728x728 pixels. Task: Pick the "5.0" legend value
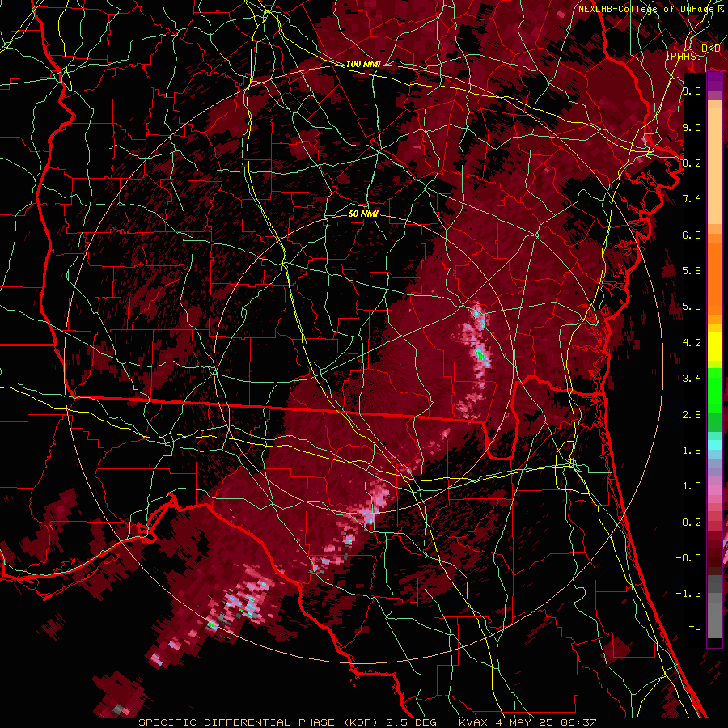pyautogui.click(x=692, y=307)
